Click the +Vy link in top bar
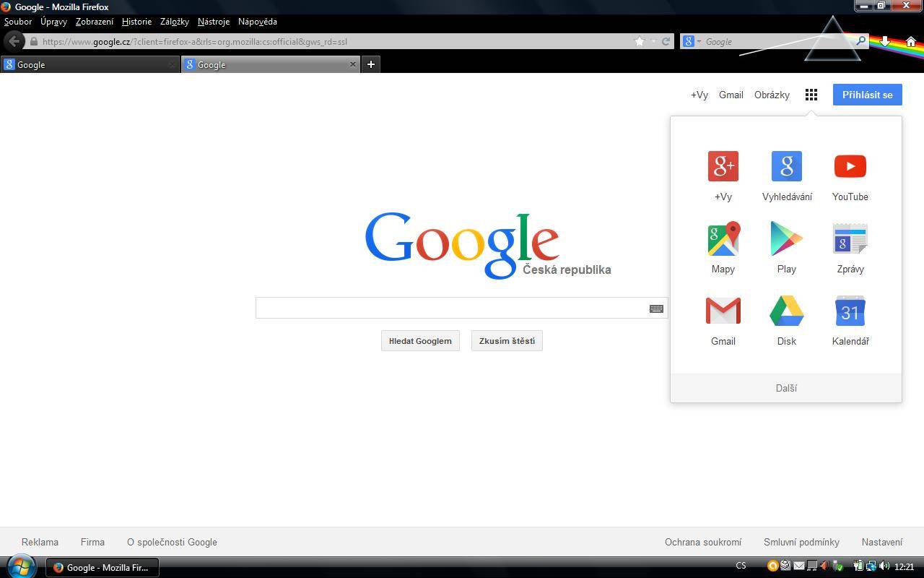Image resolution: width=924 pixels, height=578 pixels. 699,95
